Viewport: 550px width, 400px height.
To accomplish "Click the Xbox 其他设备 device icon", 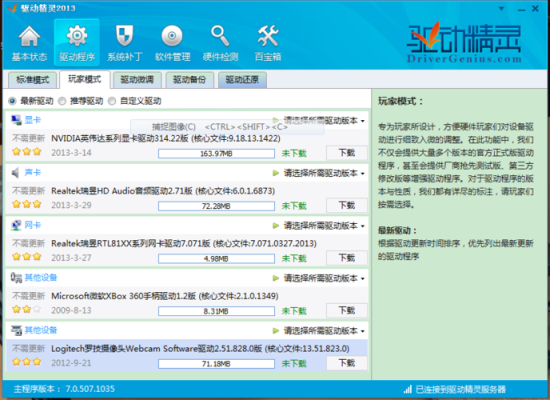I will [16, 278].
